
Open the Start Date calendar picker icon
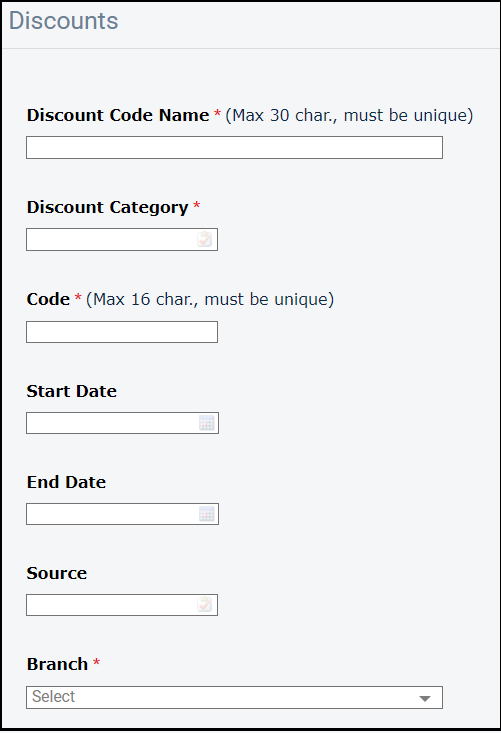point(207,423)
